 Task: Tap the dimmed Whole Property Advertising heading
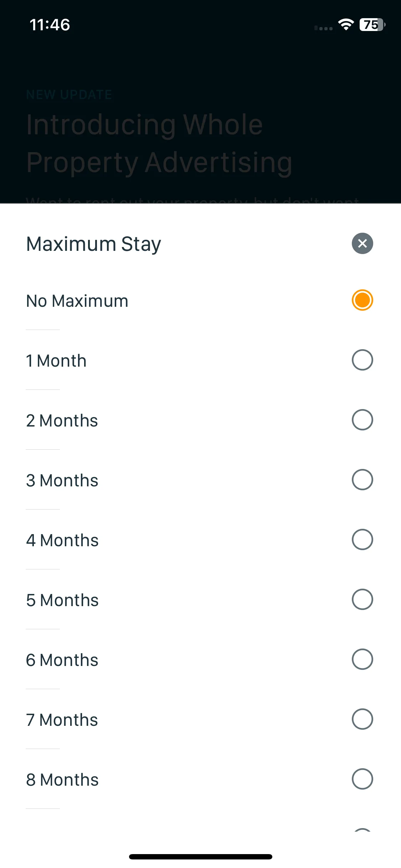coord(159,143)
